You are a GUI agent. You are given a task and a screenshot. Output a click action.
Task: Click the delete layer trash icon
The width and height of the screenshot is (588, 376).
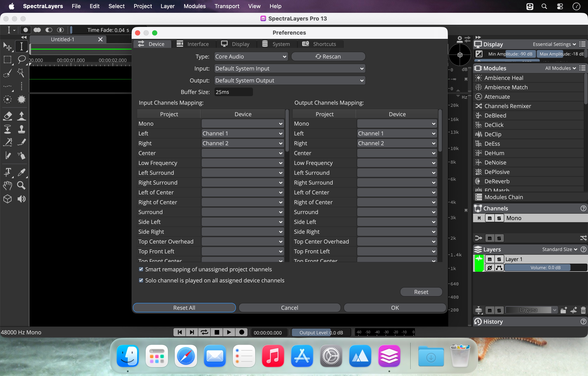(x=583, y=310)
